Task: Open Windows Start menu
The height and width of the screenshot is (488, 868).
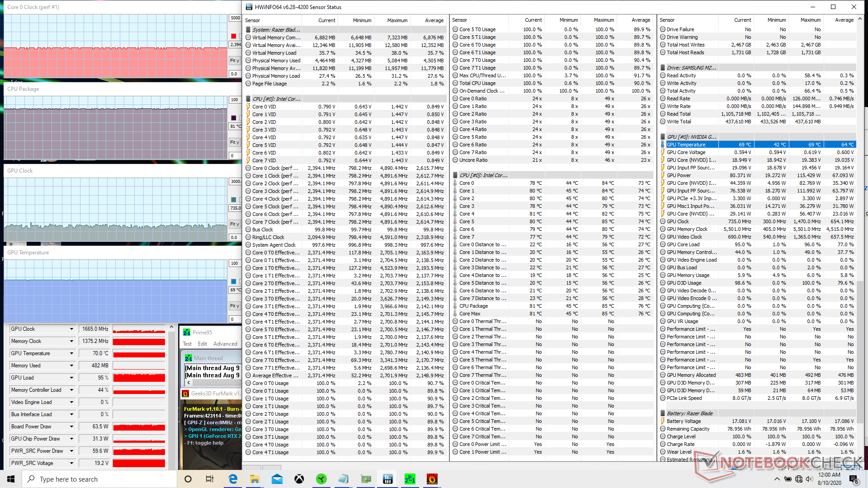Action: 11,479
